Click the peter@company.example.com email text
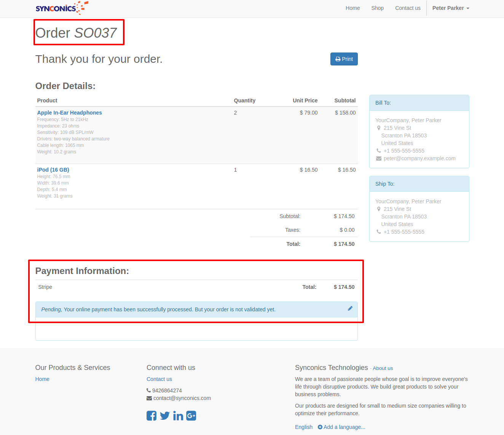 419,158
